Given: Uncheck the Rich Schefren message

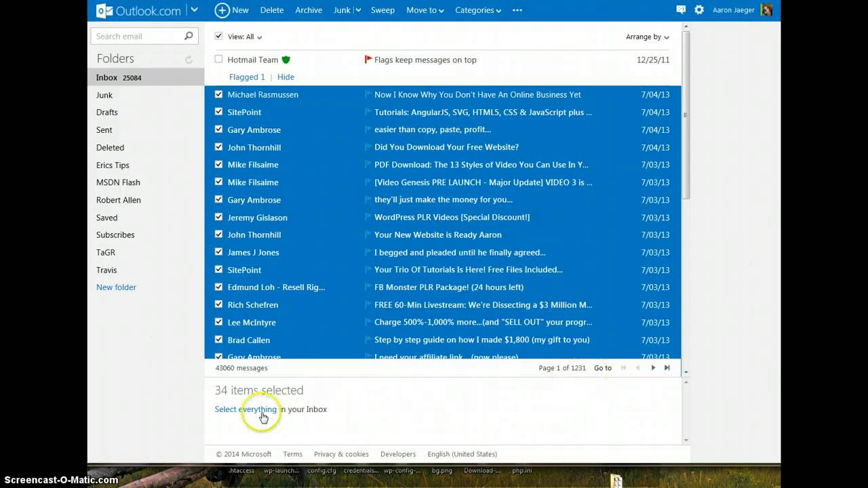Looking at the screenshot, I should (x=218, y=304).
